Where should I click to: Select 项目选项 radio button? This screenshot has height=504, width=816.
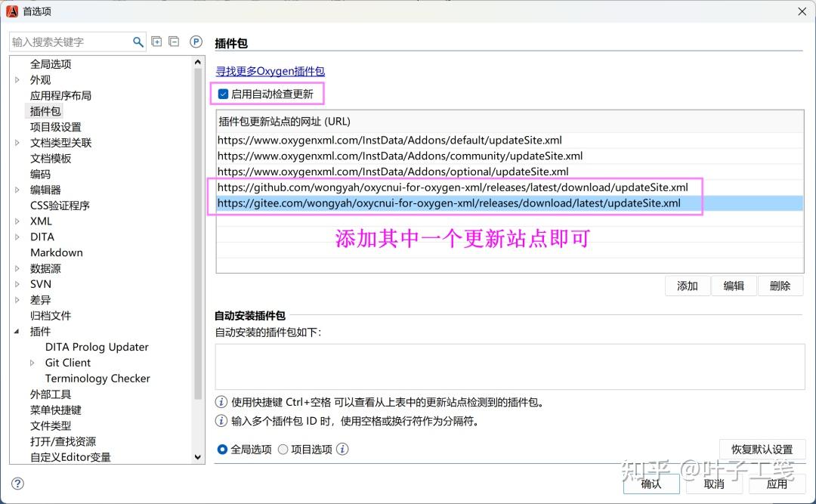click(x=283, y=449)
